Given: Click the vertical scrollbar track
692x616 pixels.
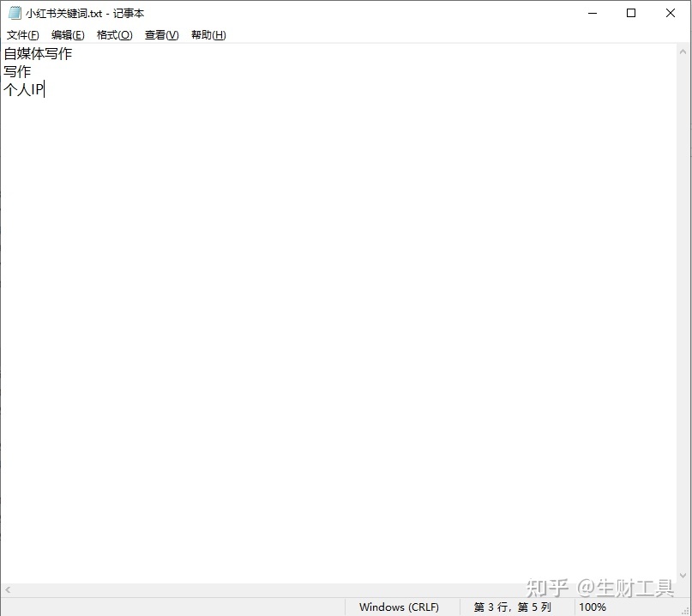Looking at the screenshot, I should 684,309.
